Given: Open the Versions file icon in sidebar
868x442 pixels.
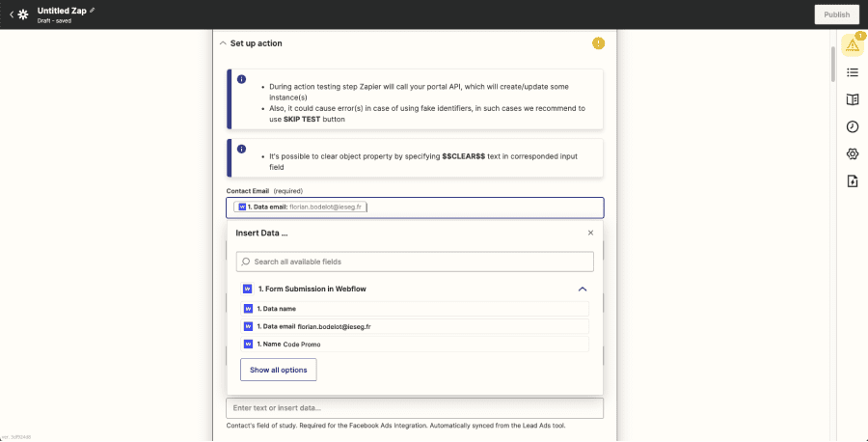Looking at the screenshot, I should tap(853, 181).
